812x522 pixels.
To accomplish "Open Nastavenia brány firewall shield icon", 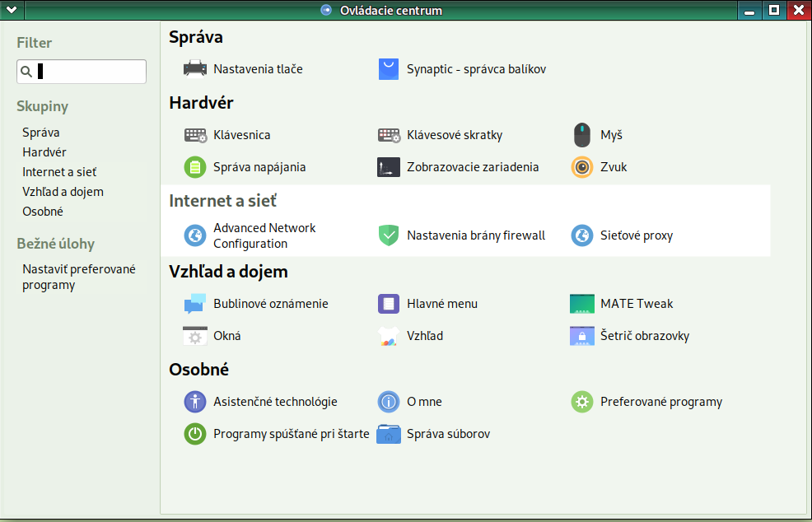I will (x=389, y=235).
